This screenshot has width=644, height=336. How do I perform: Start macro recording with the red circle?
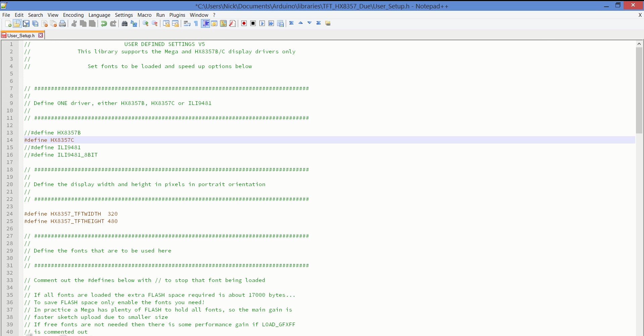coord(244,23)
